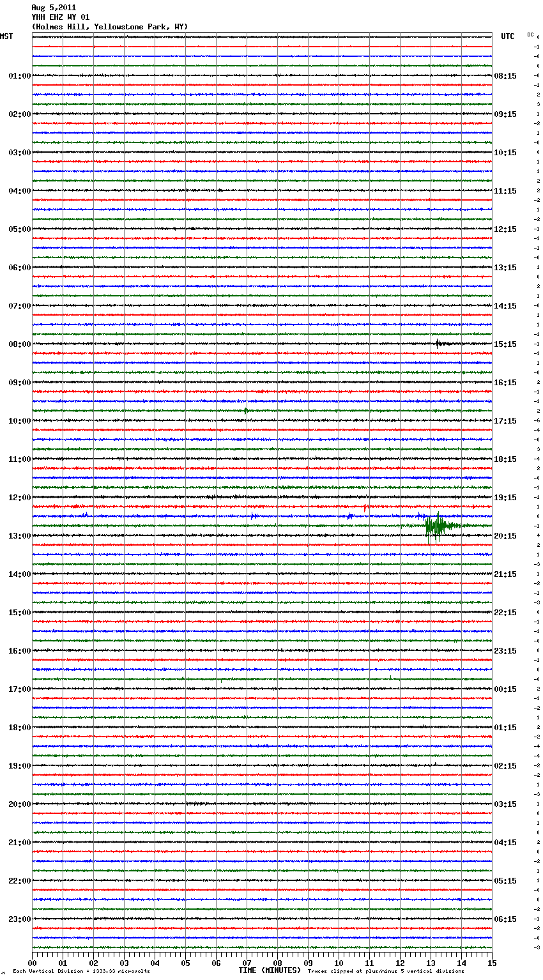
Task: Click the 'TIME (MINUTES)' axis title
Action: [270, 970]
